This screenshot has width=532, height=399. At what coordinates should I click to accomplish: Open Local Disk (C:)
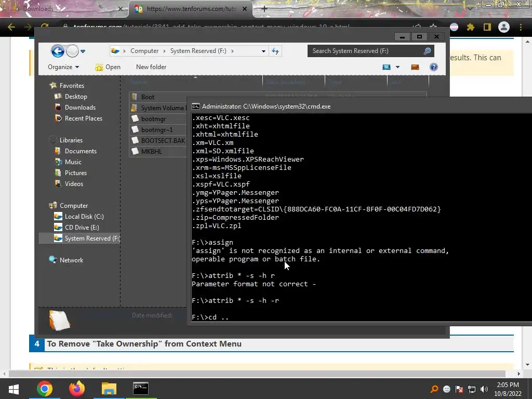[x=79, y=216]
